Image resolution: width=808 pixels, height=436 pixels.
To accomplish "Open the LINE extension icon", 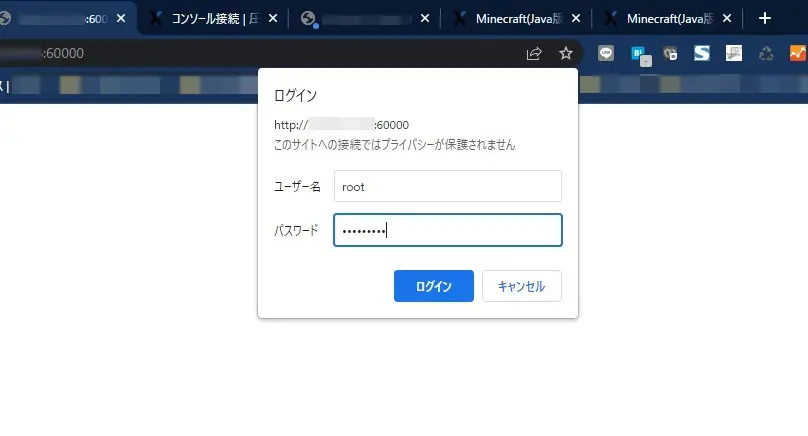I will click(606, 53).
